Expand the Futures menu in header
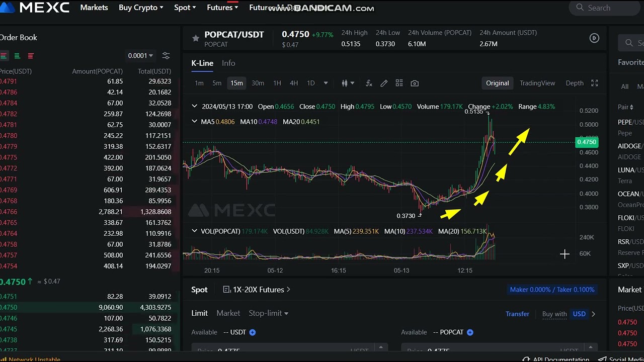 click(222, 8)
